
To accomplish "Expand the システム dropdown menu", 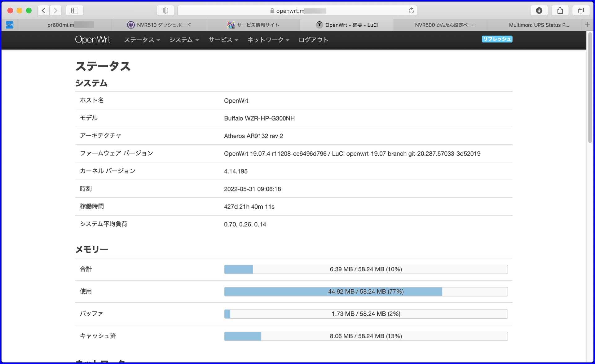I will pos(184,40).
